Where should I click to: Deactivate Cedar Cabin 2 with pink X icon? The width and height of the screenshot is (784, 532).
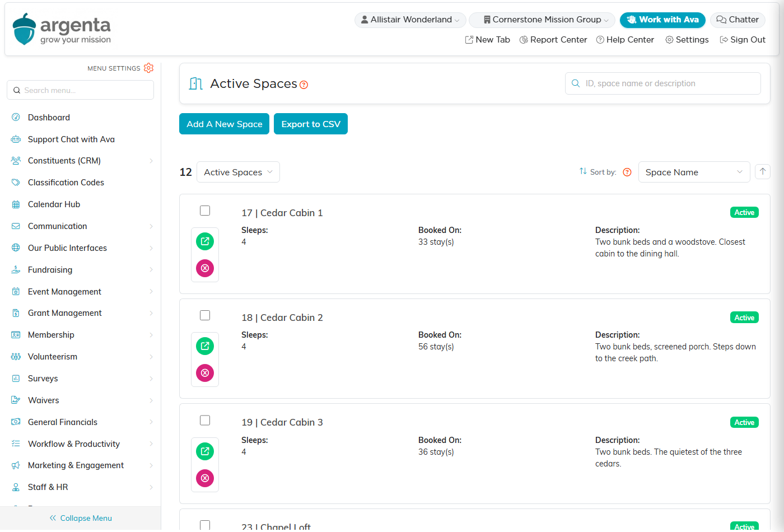205,373
